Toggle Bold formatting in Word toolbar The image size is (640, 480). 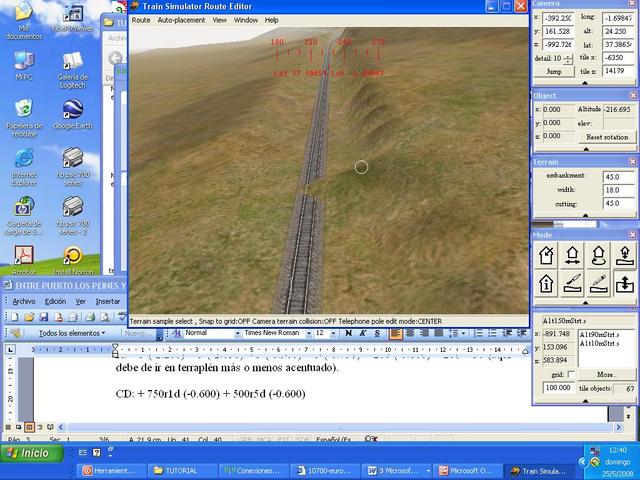click(x=348, y=333)
